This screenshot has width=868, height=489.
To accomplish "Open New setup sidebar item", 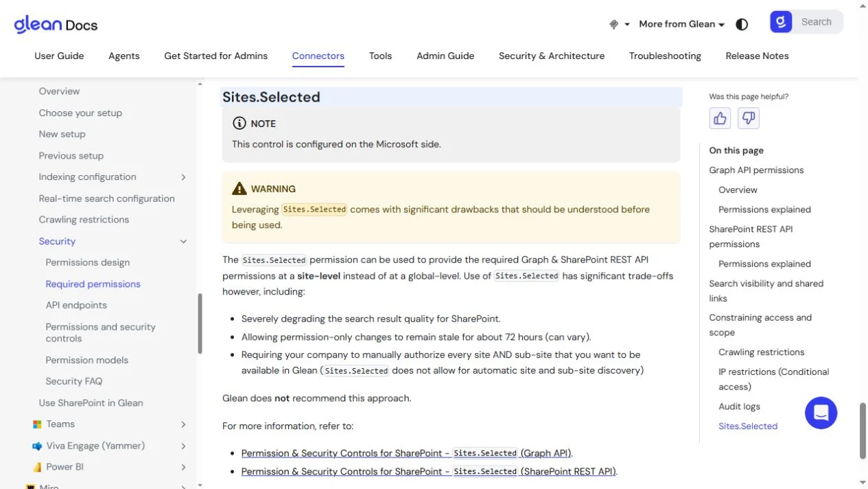I will point(62,134).
